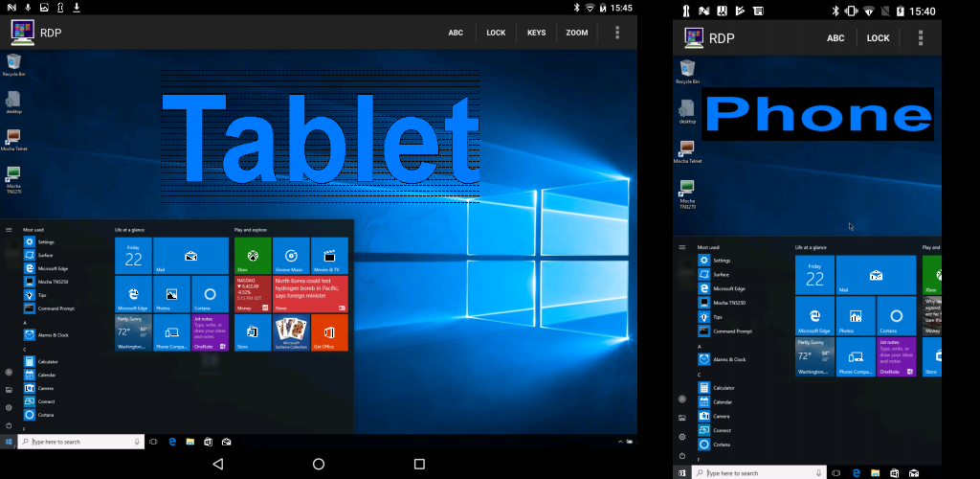Open Calculator in tablet Start menu
980x479 pixels.
tap(41, 361)
